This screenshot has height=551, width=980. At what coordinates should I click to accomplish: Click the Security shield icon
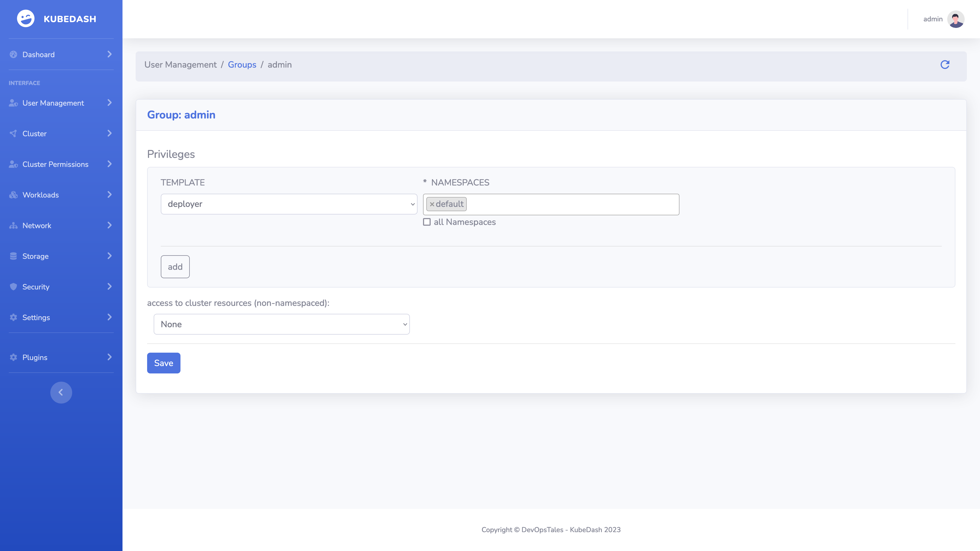(x=13, y=287)
